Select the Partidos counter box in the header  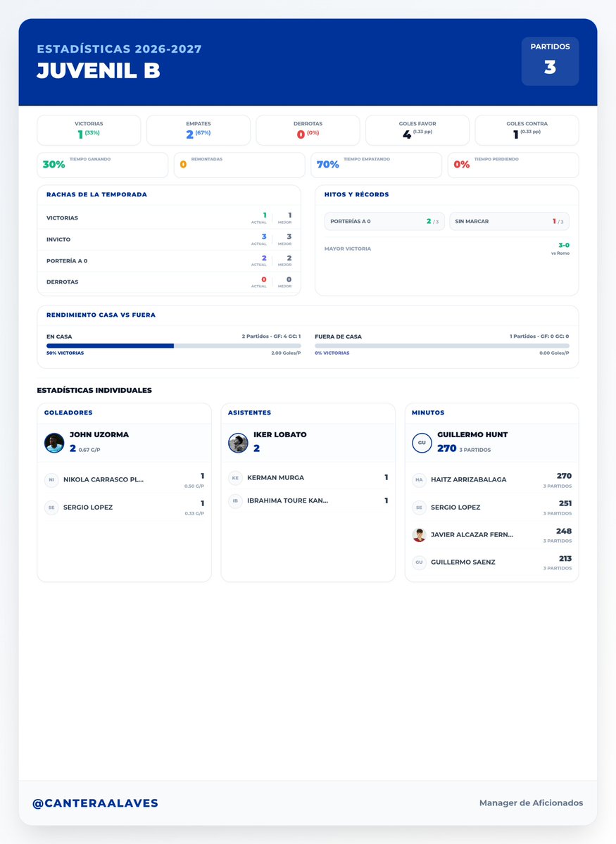(550, 61)
